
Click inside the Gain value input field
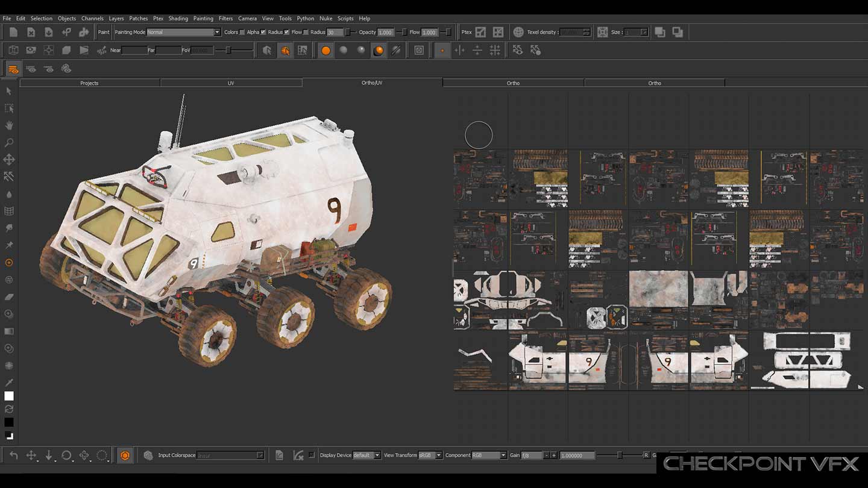pyautogui.click(x=577, y=455)
